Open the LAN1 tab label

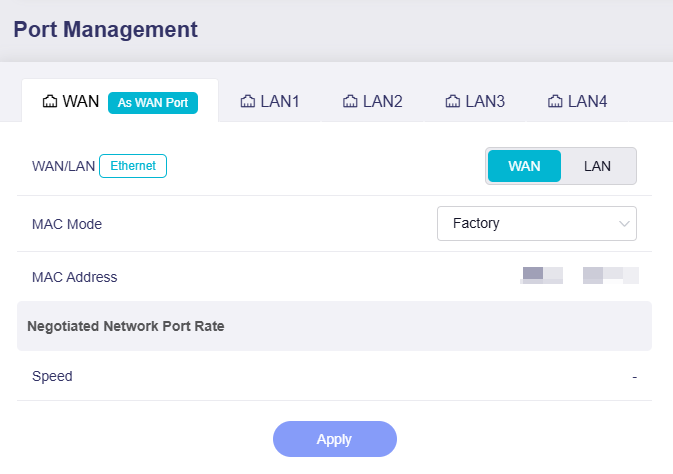click(280, 101)
